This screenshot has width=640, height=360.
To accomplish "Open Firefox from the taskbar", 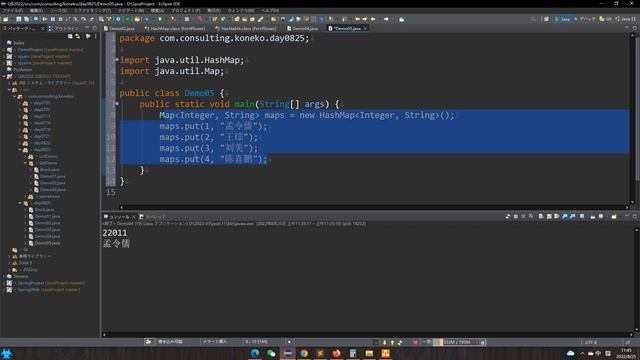I will (337, 353).
